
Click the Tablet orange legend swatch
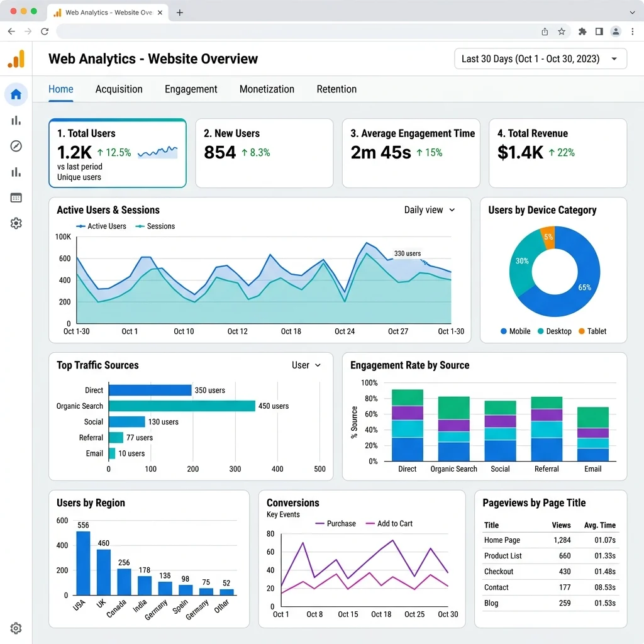[582, 331]
